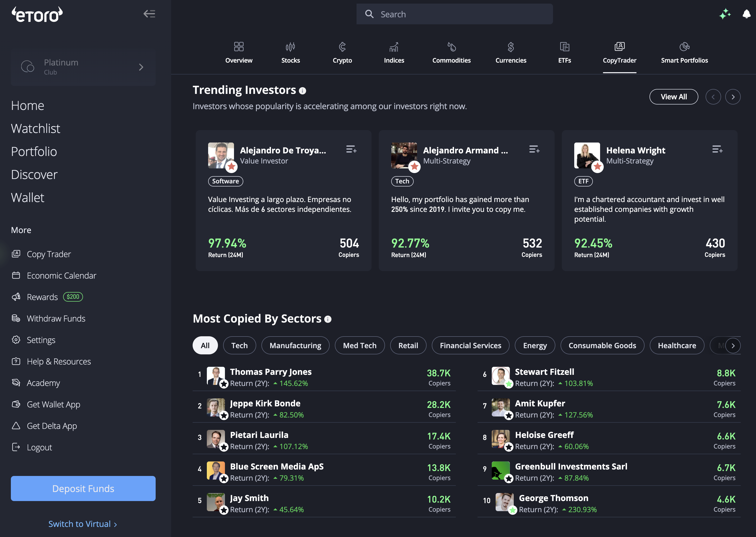Viewport: 756px width, 537px height.
Task: Click the sparkle AI assistant icon
Action: click(x=725, y=14)
